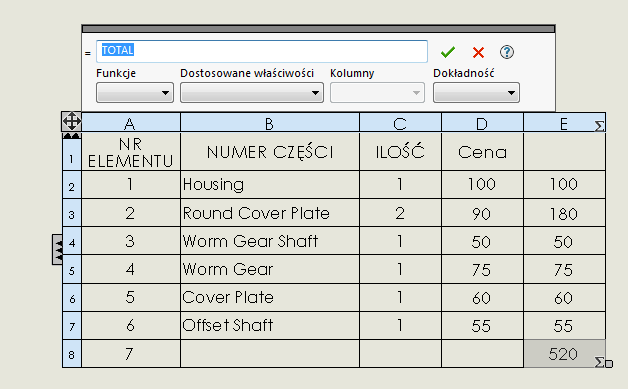Click the Housing cell
The width and height of the screenshot is (628, 389).
click(270, 185)
